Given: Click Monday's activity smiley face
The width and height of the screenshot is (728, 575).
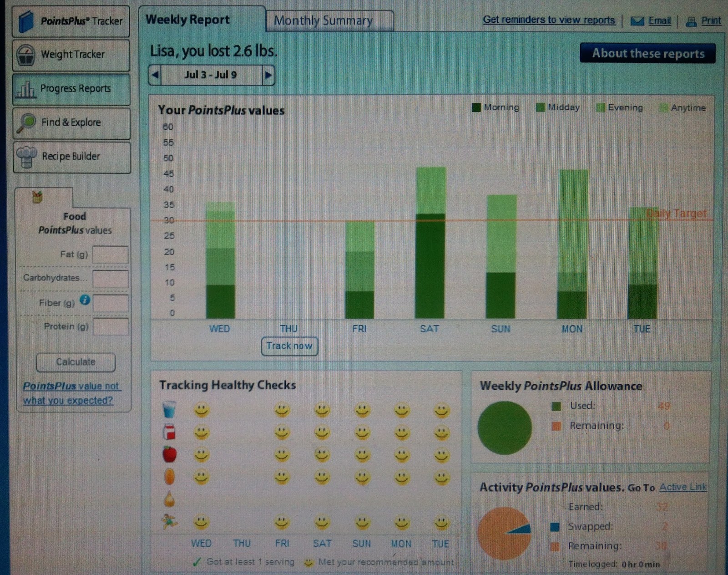Looking at the screenshot, I should [402, 522].
